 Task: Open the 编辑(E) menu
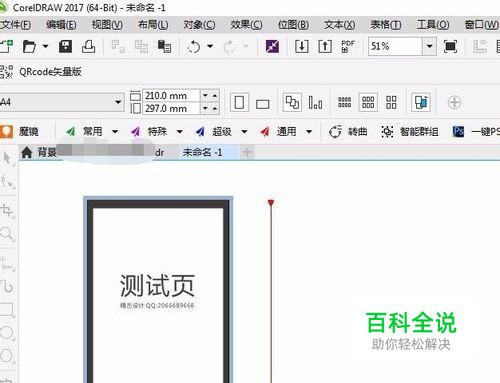click(x=61, y=25)
